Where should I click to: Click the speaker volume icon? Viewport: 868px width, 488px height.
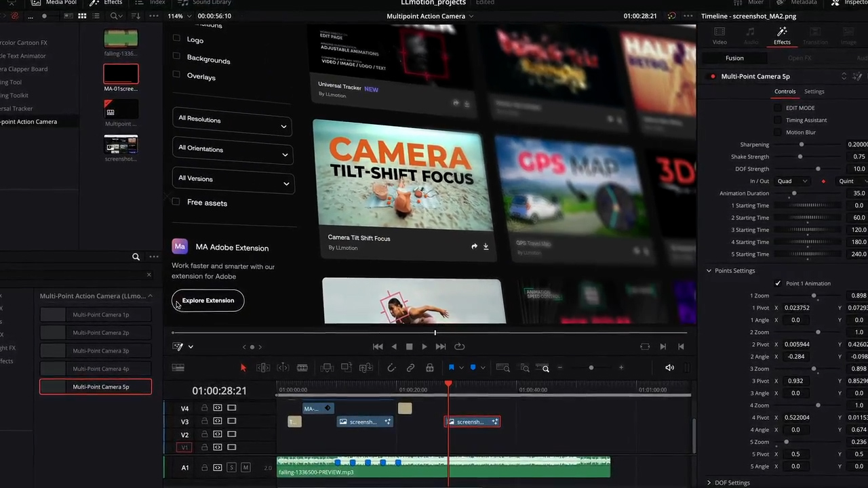point(669,367)
